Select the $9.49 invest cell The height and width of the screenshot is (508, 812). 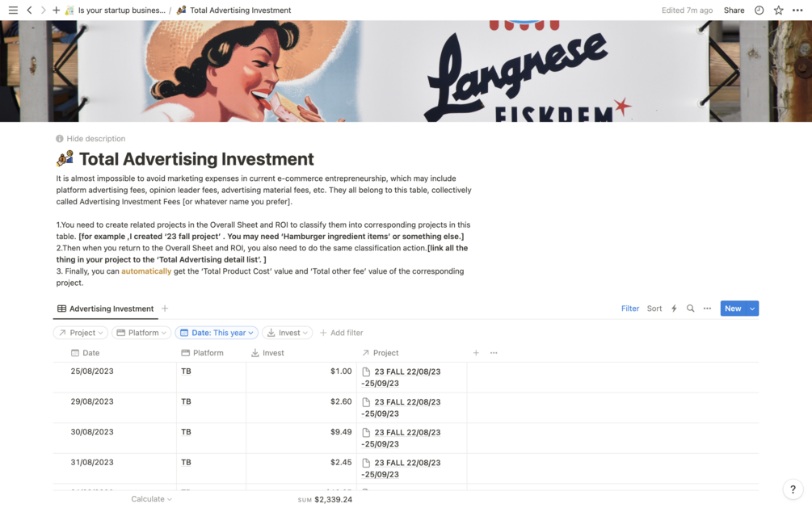[301, 438]
